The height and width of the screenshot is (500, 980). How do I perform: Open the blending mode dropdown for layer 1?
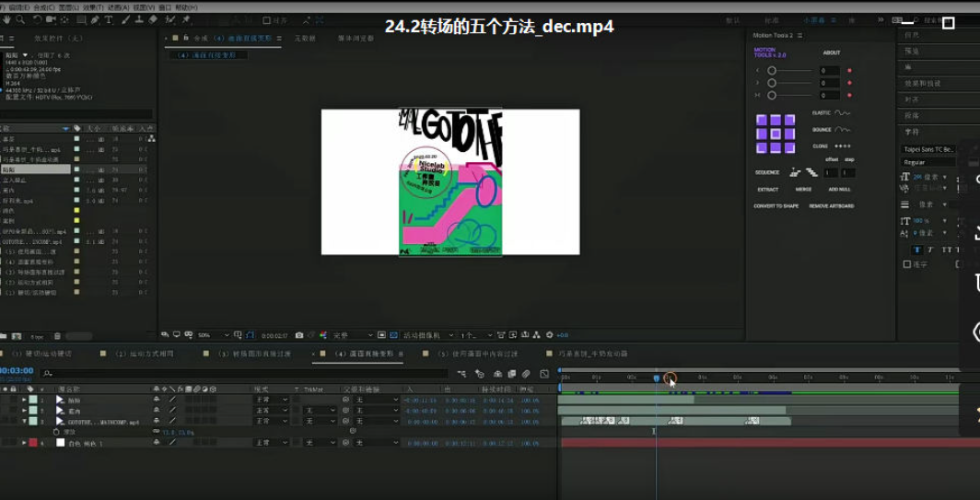click(271, 400)
